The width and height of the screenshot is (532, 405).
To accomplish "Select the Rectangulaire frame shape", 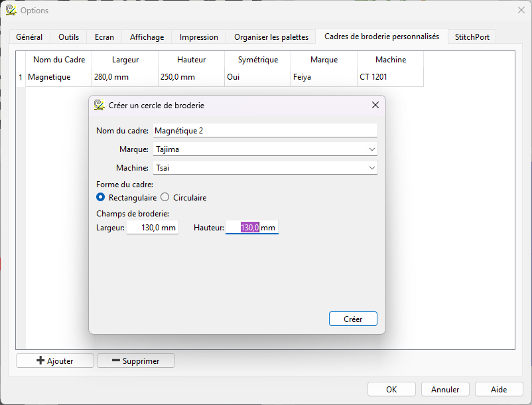I will (x=101, y=197).
